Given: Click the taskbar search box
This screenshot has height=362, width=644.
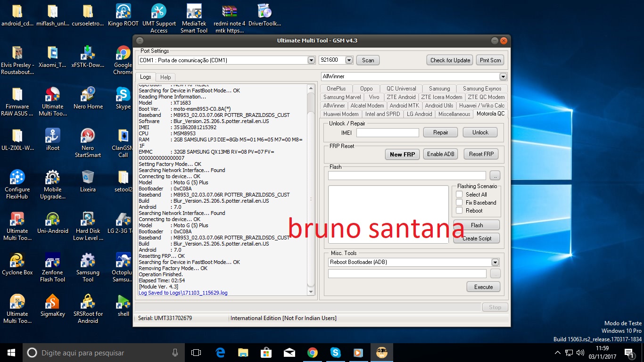Looking at the screenshot, I should [x=104, y=353].
